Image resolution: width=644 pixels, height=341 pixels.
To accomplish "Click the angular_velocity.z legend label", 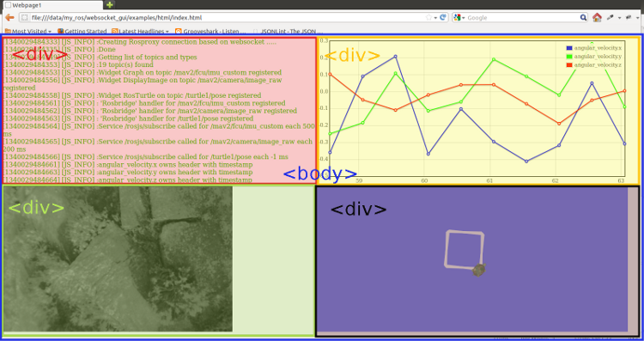I will 598,65.
